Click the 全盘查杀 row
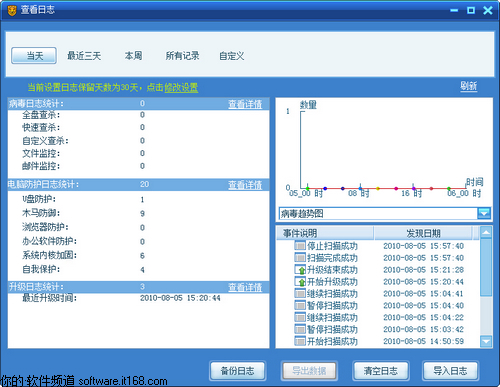 (138, 115)
